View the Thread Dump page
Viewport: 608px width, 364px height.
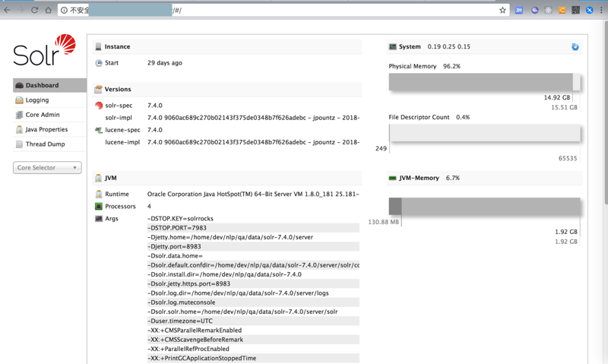(x=49, y=144)
